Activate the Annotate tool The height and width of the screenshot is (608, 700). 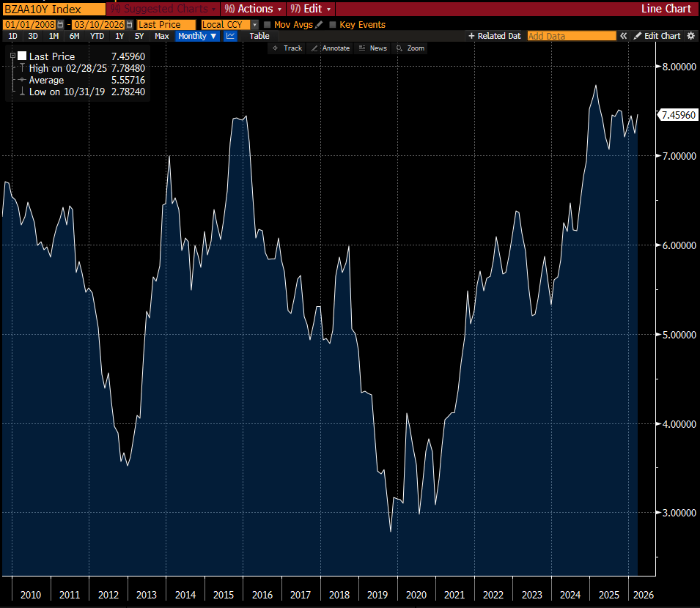(331, 48)
